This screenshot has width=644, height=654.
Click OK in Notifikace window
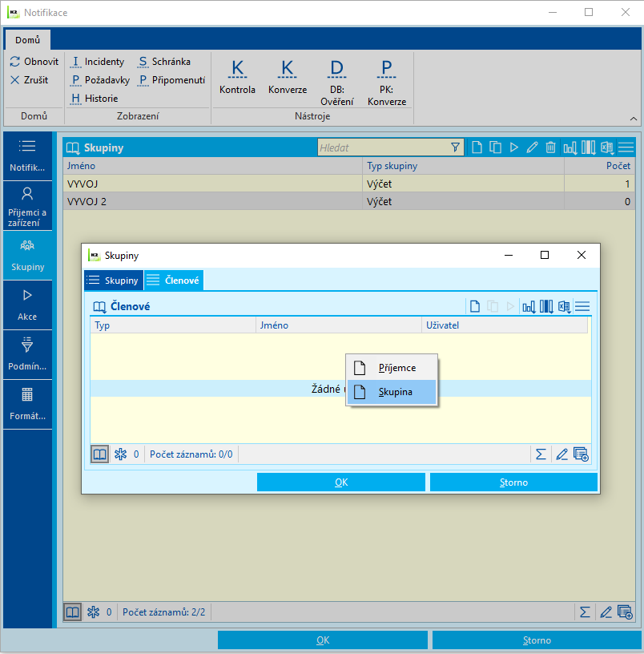coord(323,640)
